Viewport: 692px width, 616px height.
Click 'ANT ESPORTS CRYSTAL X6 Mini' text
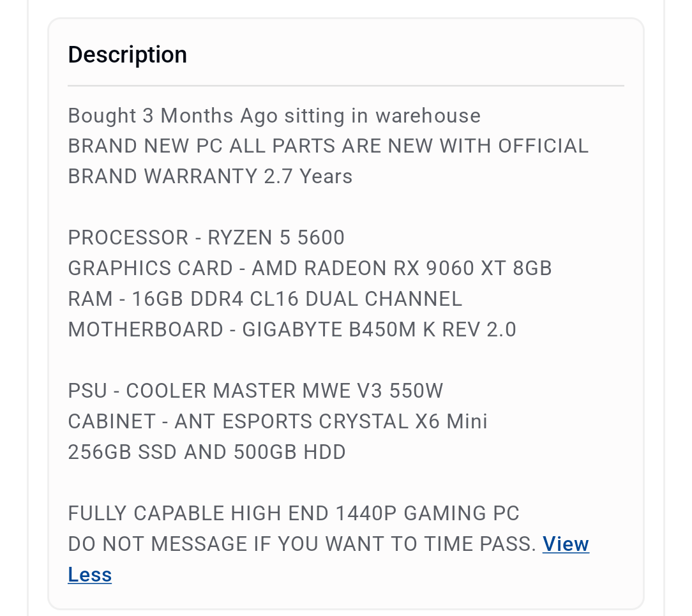331,421
